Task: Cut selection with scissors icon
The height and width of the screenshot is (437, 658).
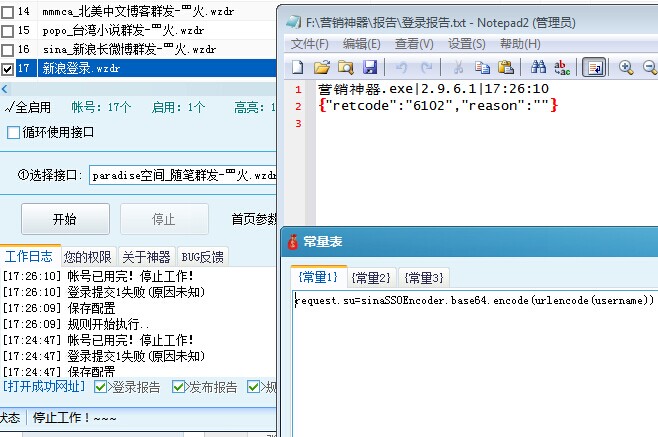Action: tap(458, 67)
